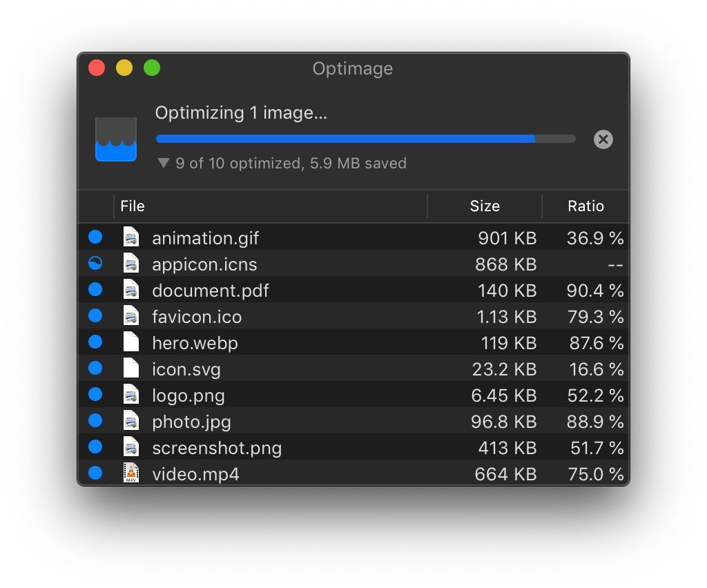Viewport: 707px width, 588px height.
Task: Click the 664 KB size value
Action: [506, 474]
